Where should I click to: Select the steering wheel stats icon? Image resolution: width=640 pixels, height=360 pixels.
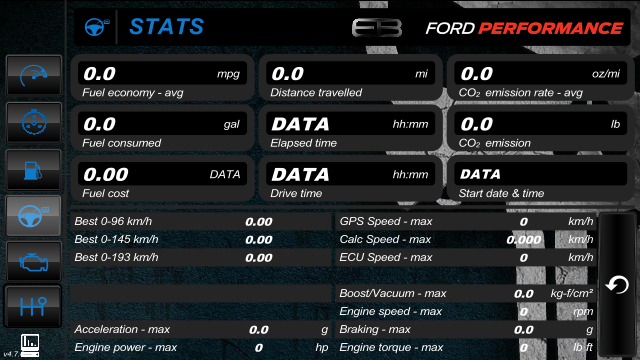coord(34,216)
